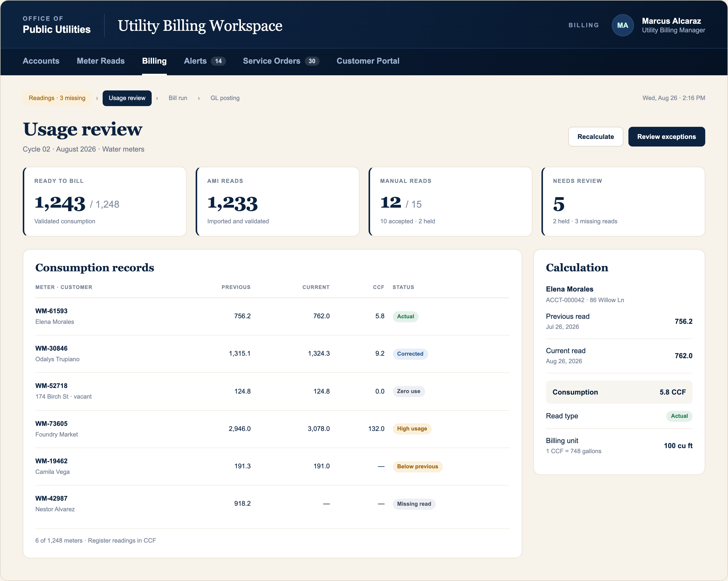The width and height of the screenshot is (728, 581).
Task: Click Review exceptions button
Action: pyautogui.click(x=666, y=137)
